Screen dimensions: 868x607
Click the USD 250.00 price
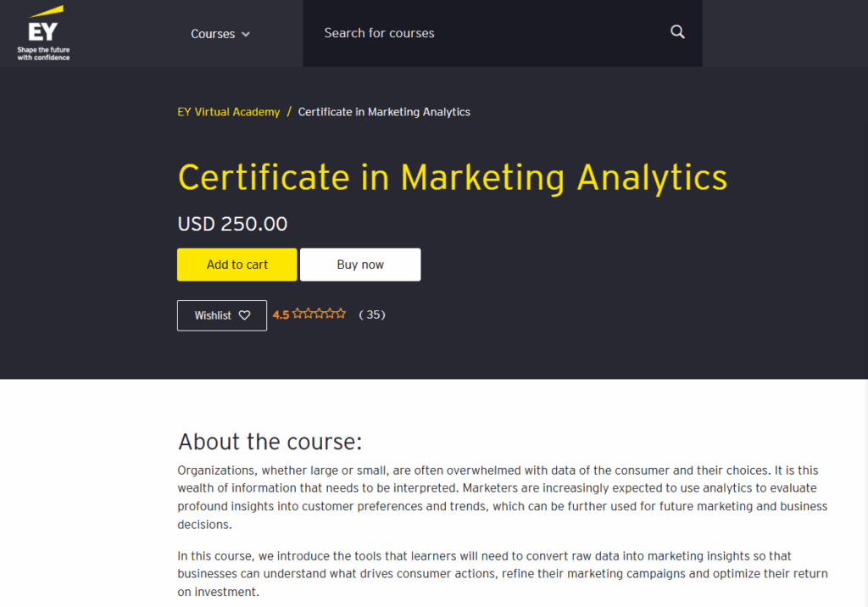coord(232,224)
